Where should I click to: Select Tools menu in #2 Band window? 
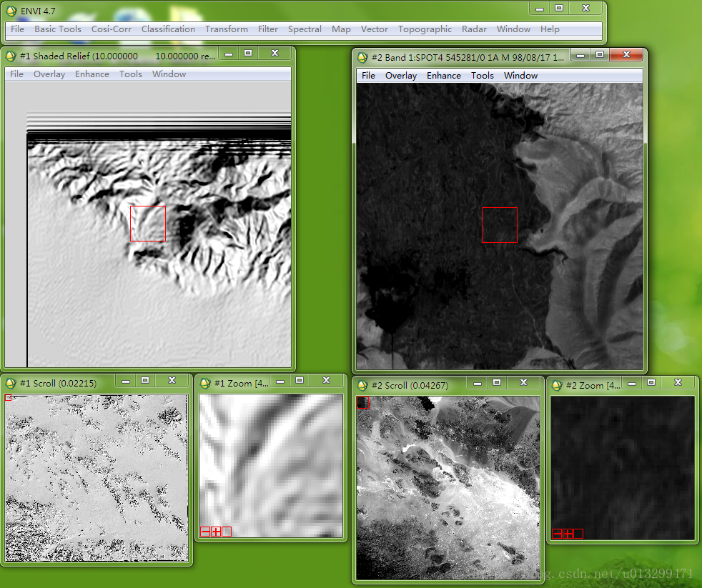click(x=482, y=76)
